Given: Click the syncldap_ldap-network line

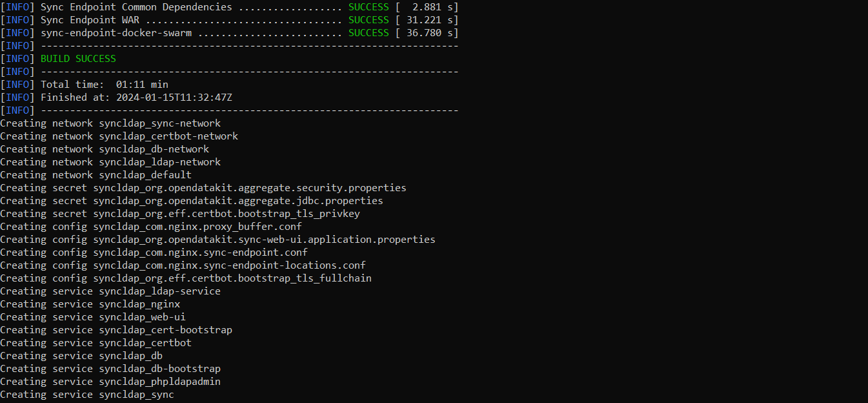Looking at the screenshot, I should (x=110, y=162).
